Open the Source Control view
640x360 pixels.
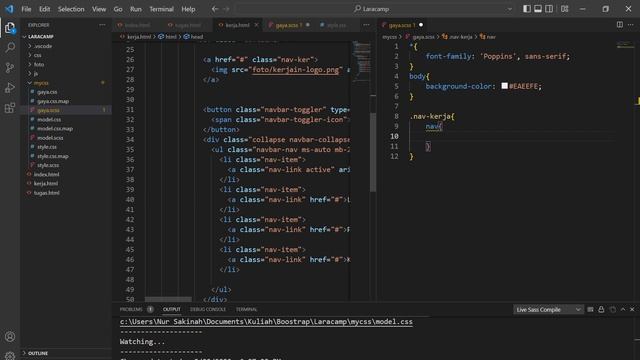pyautogui.click(x=10, y=68)
